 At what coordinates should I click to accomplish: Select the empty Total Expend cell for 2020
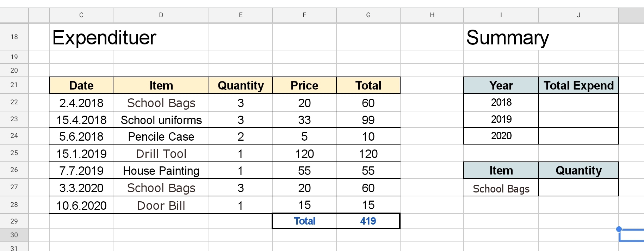tap(578, 136)
